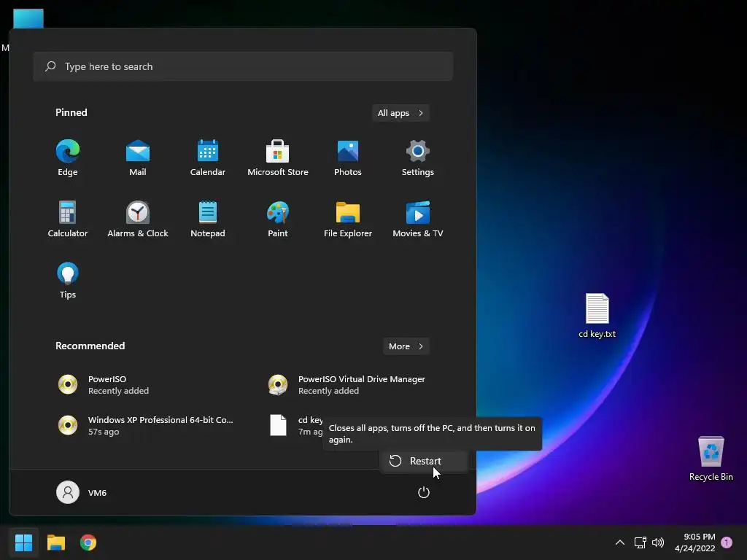The width and height of the screenshot is (747, 560).
Task: Open the Mail pinned app
Action: (x=138, y=158)
